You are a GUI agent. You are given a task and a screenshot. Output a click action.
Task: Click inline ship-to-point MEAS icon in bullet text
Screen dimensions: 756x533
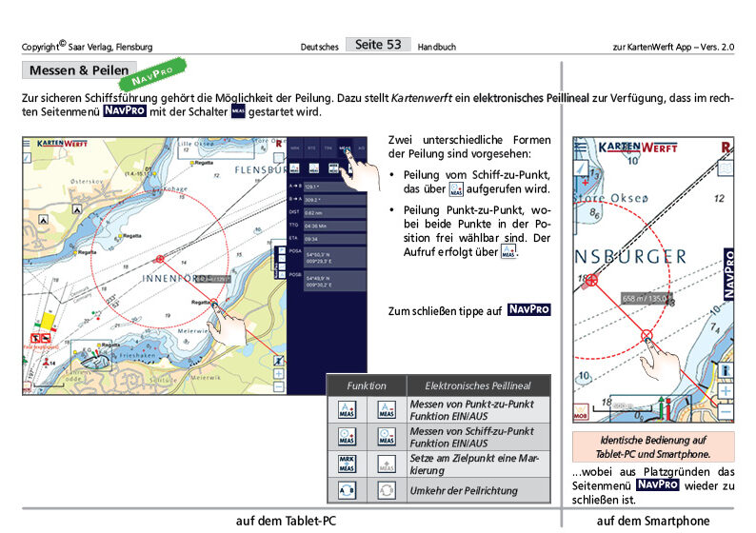tap(456, 188)
